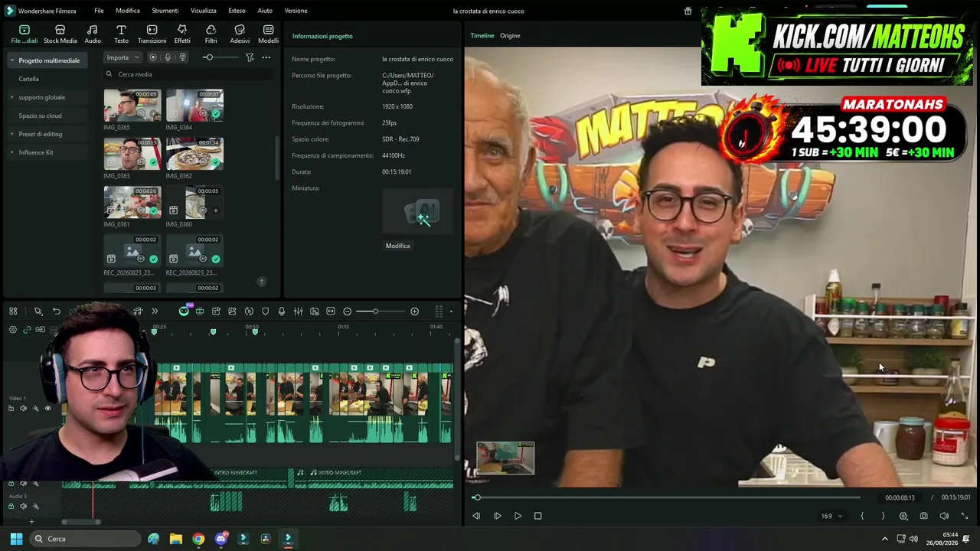Click the screen record icon next to Importa
This screenshot has width=980, height=551.
tap(153, 57)
